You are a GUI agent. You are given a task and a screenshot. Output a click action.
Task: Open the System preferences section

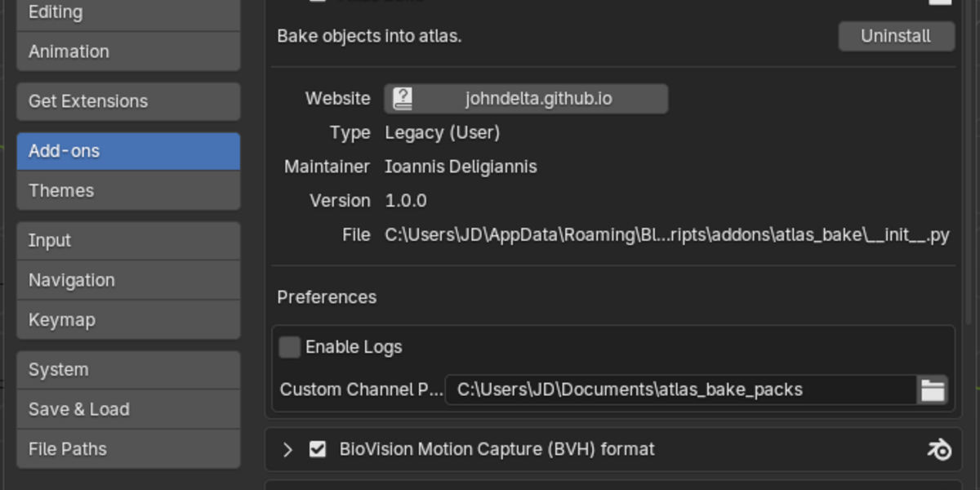click(128, 370)
